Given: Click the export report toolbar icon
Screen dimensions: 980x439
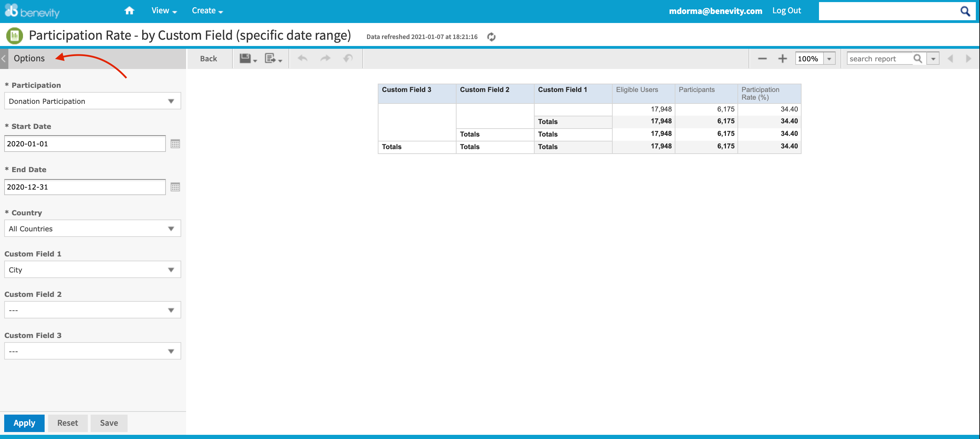Looking at the screenshot, I should 273,59.
